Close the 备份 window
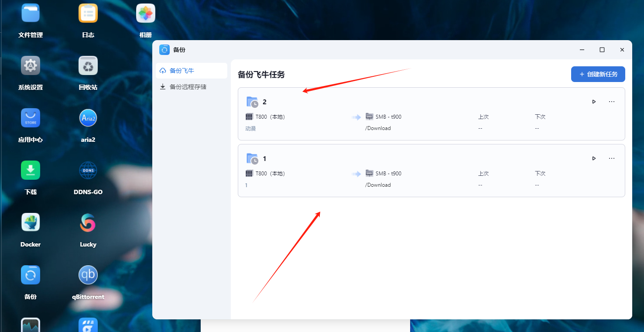This screenshot has height=332, width=644. point(622,50)
